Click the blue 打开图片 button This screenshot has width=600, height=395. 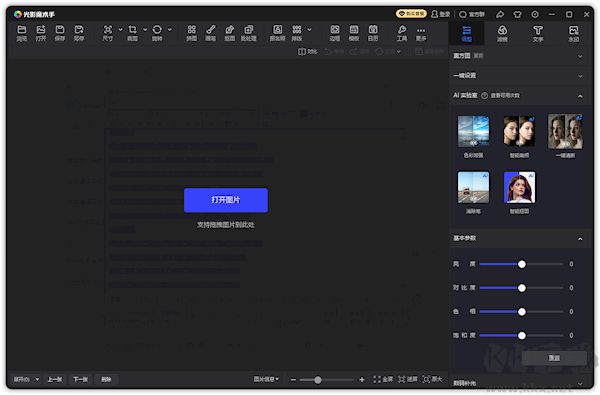(x=225, y=200)
